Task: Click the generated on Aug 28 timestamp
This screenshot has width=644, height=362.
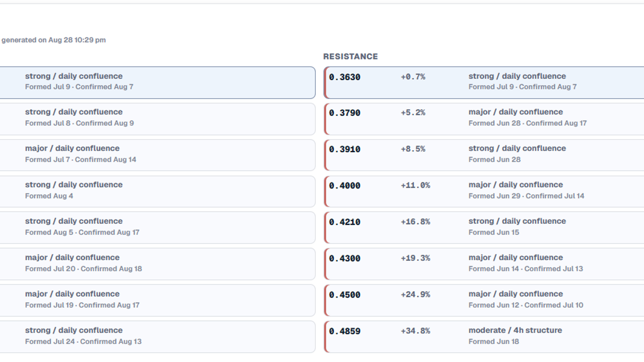Action: [54, 40]
